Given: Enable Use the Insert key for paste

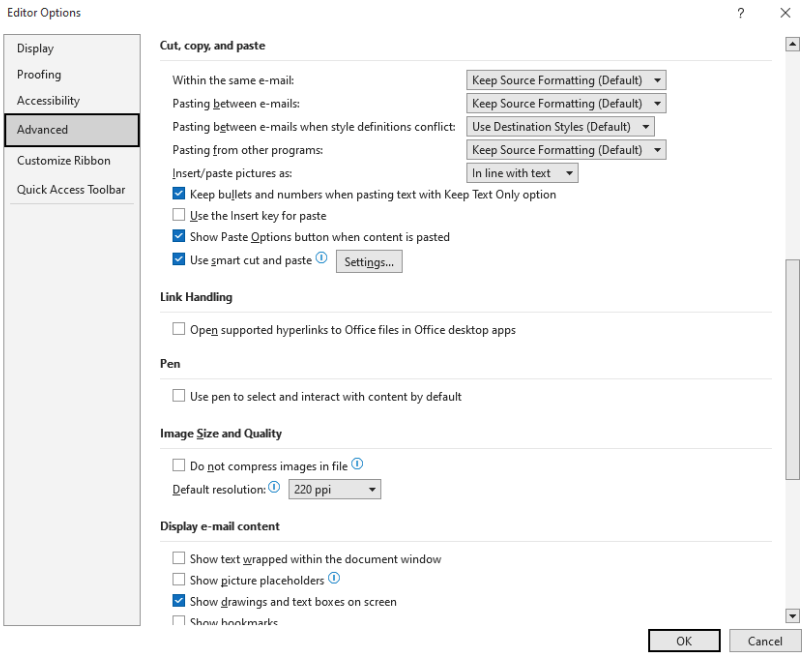Looking at the screenshot, I should 178,215.
